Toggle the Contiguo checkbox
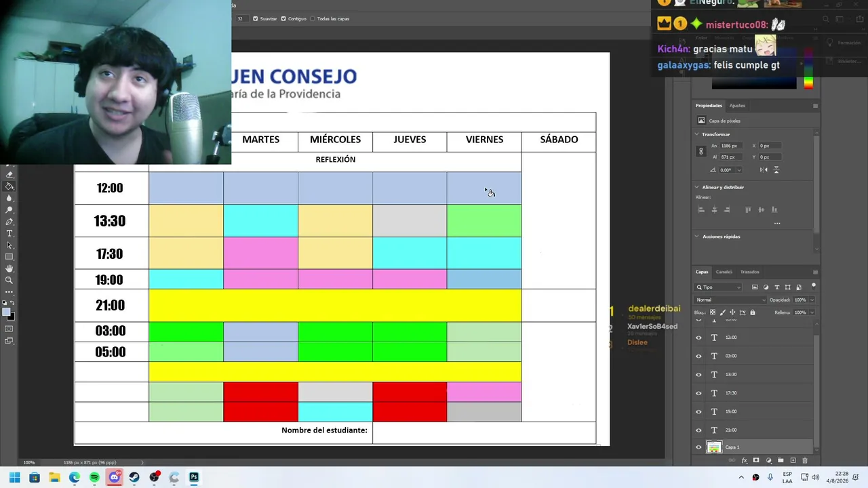This screenshot has height=488, width=868. 283,19
